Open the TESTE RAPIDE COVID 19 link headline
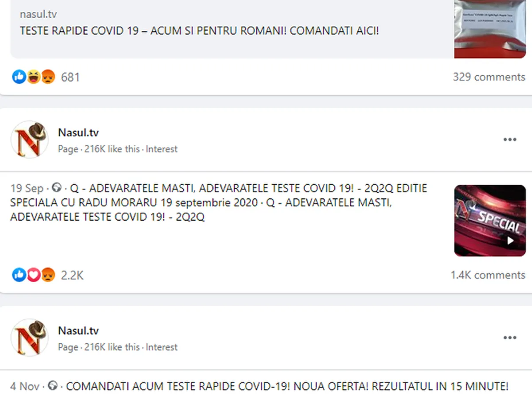This screenshot has width=532, height=399. coord(199,31)
